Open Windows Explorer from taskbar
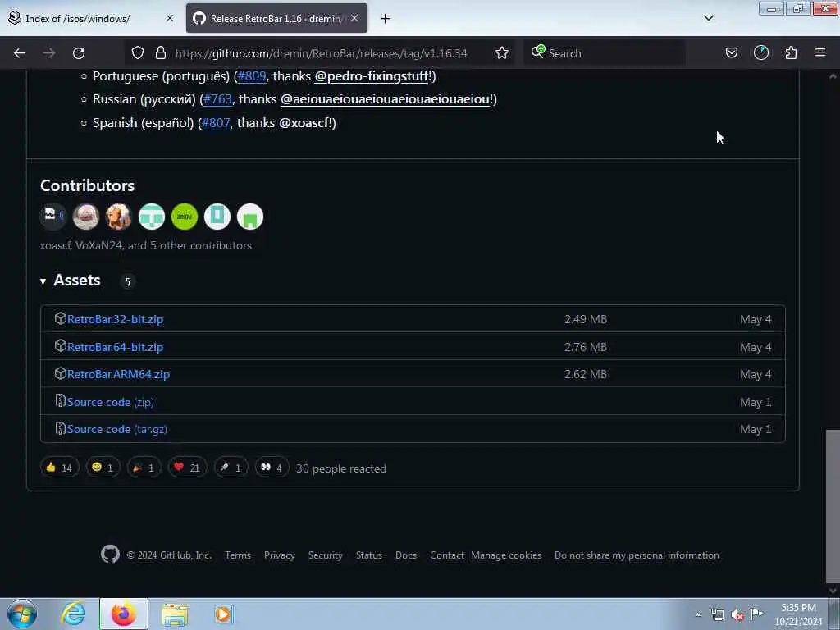The width and height of the screenshot is (840, 630). pos(175,614)
